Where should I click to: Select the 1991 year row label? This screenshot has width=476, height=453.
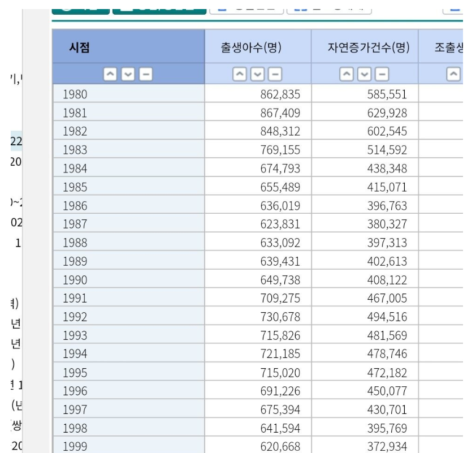(75, 298)
